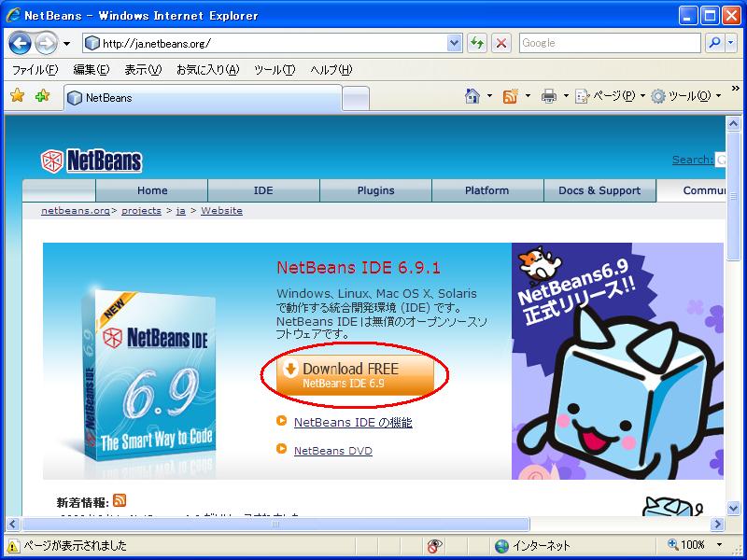This screenshot has height=560, width=747.
Task: Expand the Print options dropdown arrow
Action: click(566, 96)
